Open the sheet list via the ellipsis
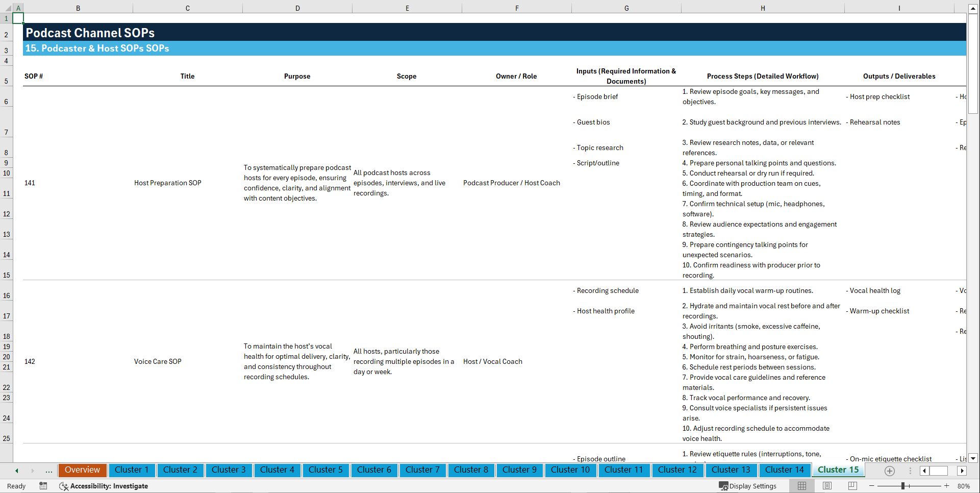 (x=48, y=471)
